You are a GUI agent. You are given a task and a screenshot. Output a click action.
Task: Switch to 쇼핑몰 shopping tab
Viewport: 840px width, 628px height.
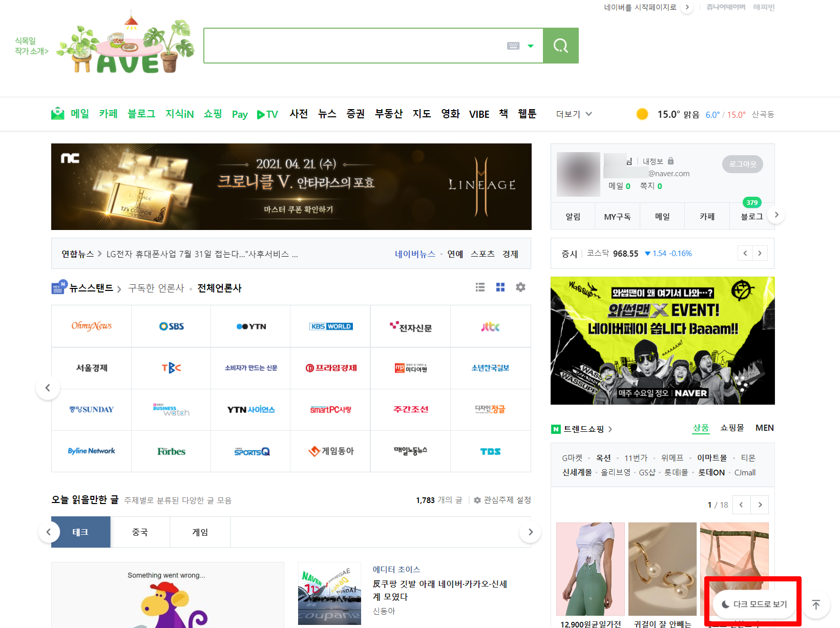tap(732, 428)
